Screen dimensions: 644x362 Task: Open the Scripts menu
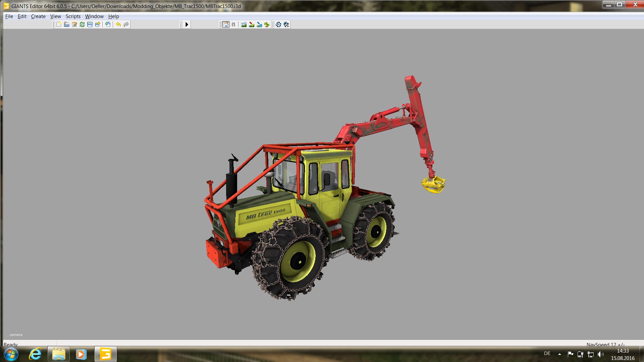coord(73,16)
